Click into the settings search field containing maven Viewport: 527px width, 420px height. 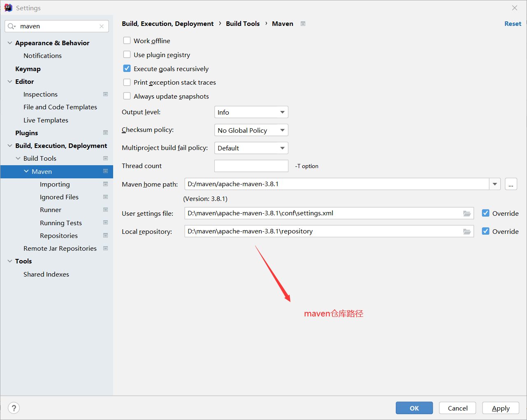pyautogui.click(x=57, y=26)
